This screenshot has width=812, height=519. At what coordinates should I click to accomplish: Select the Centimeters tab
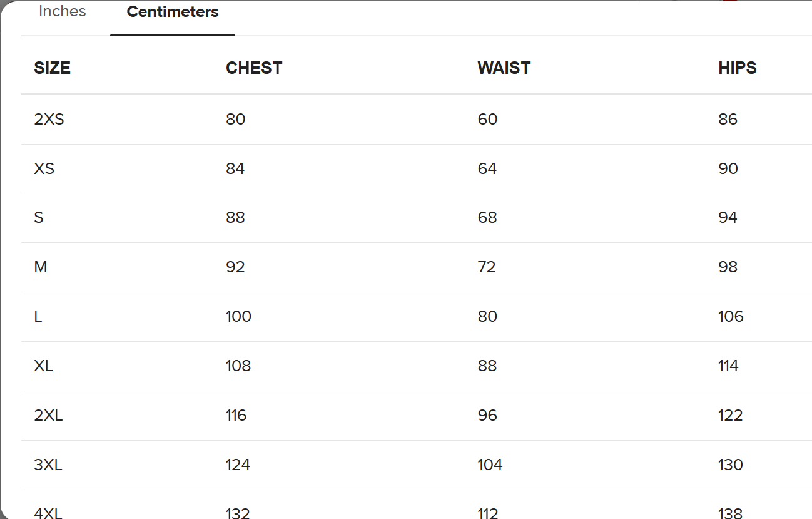pos(173,13)
